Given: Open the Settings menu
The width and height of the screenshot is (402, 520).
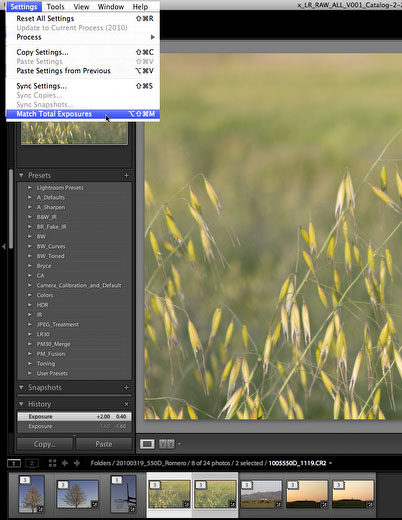Looking at the screenshot, I should [x=24, y=6].
